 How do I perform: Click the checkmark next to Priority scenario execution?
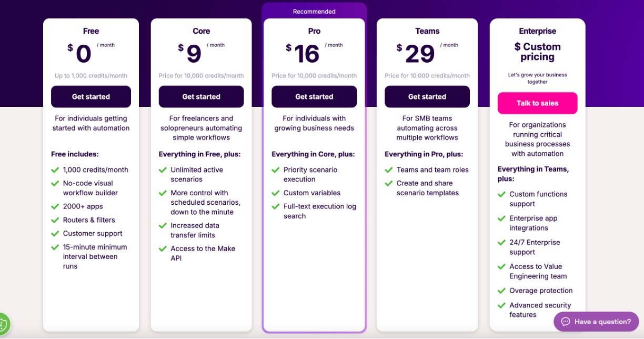pyautogui.click(x=276, y=170)
